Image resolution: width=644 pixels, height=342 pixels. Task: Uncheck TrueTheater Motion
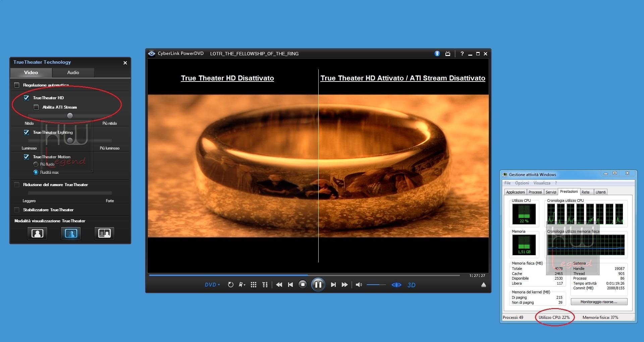tap(26, 157)
